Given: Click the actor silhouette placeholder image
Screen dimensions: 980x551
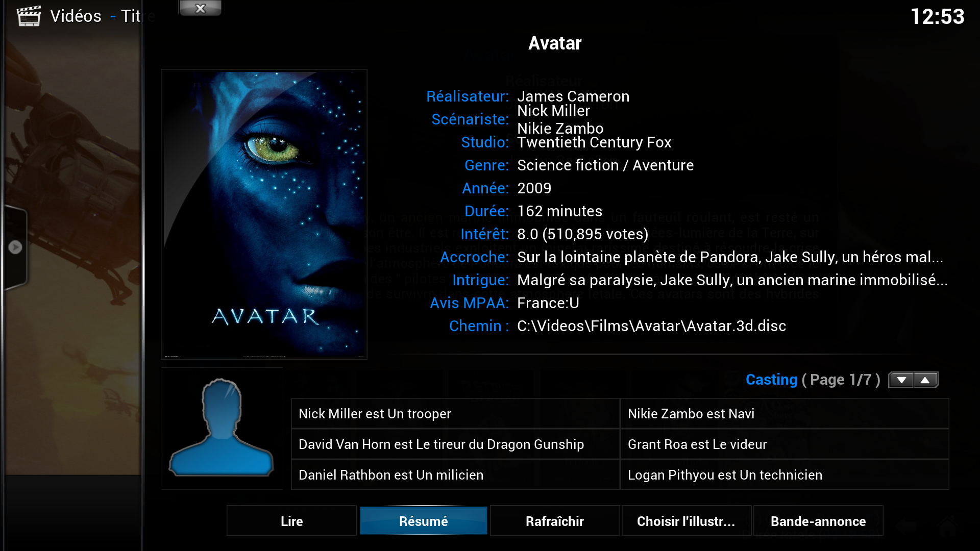Looking at the screenshot, I should pyautogui.click(x=222, y=429).
